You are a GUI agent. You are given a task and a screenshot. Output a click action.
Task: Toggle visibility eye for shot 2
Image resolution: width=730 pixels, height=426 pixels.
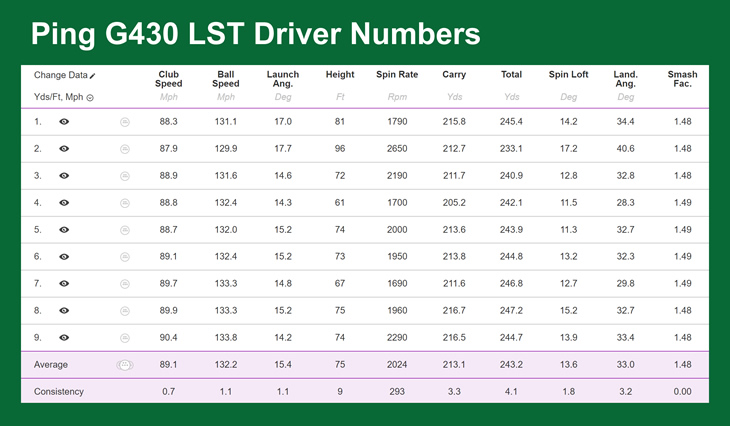(64, 149)
